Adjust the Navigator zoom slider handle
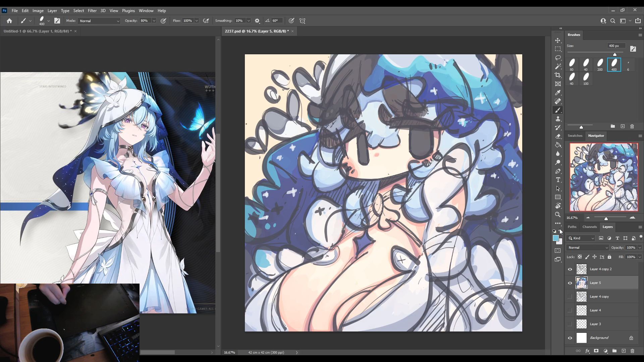The image size is (644, 362). [x=606, y=219]
